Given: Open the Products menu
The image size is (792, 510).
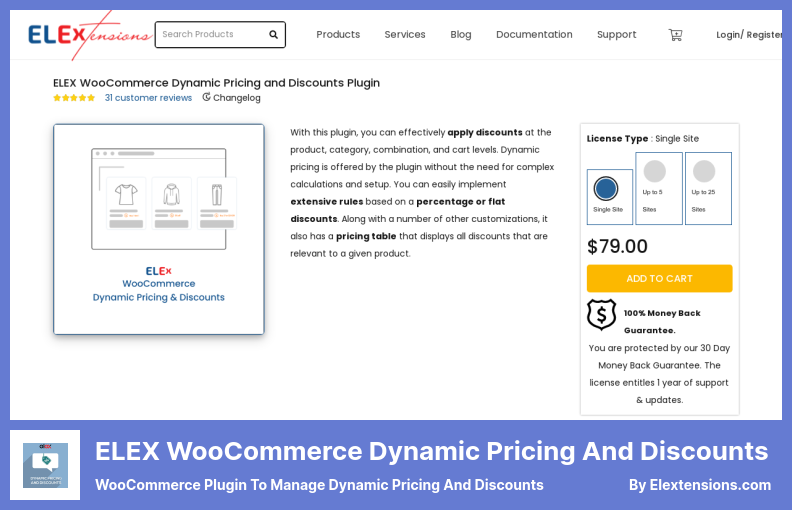Looking at the screenshot, I should click(x=338, y=35).
